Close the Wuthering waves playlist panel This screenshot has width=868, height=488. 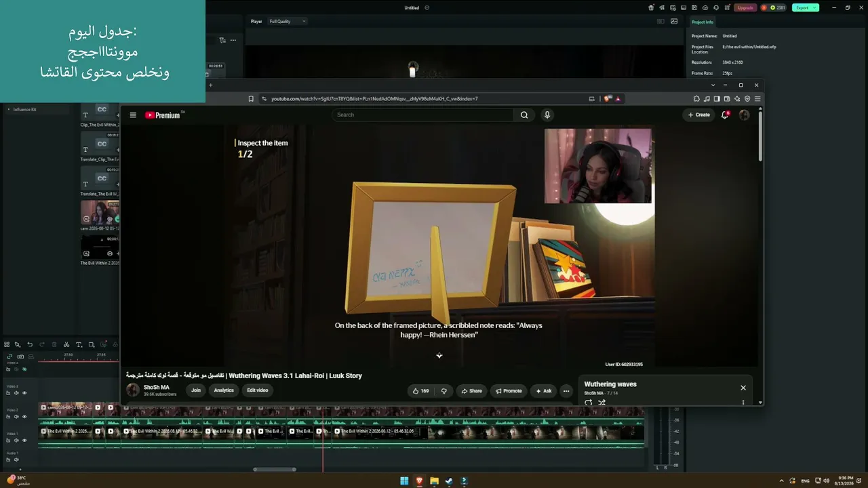click(743, 388)
